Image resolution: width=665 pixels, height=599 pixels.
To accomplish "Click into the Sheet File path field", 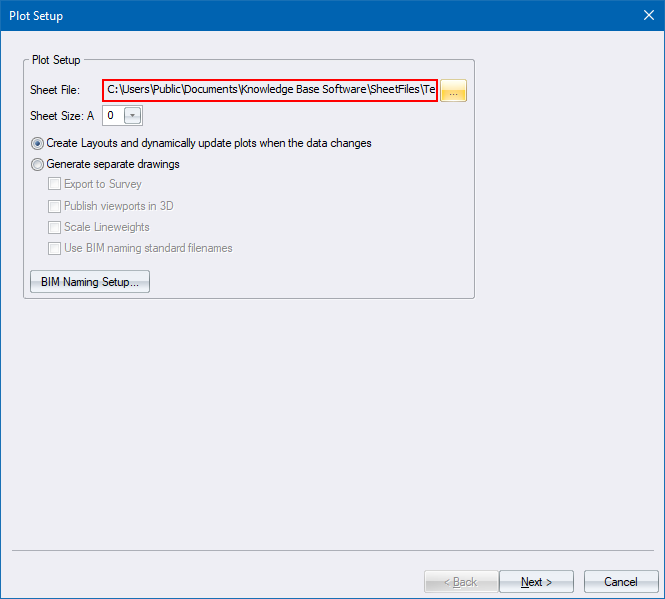I will [270, 91].
